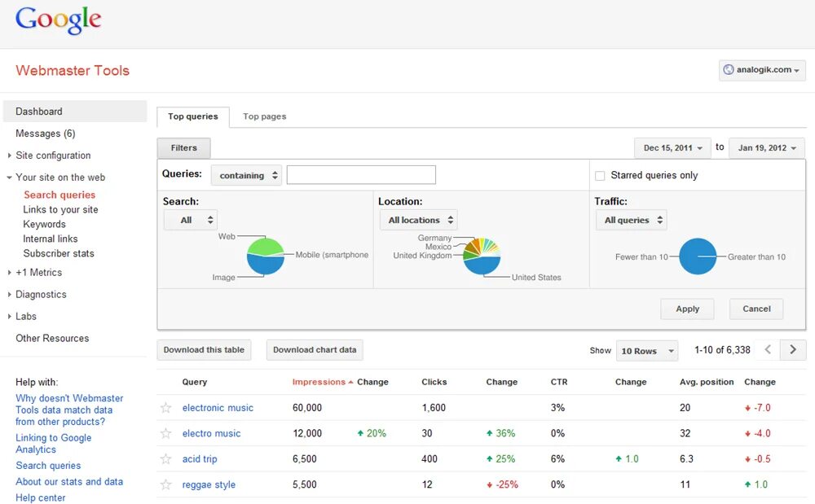Open the All locations dropdown
The image size is (815, 504).
pyautogui.click(x=419, y=220)
